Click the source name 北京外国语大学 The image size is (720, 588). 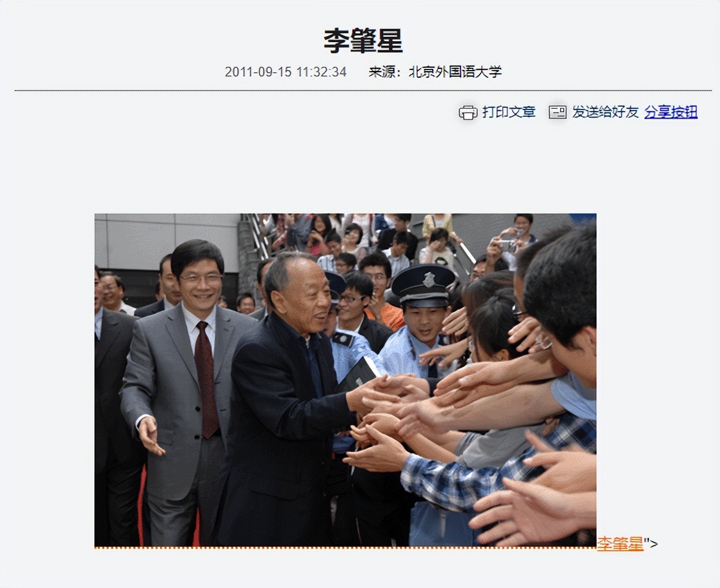click(x=455, y=72)
